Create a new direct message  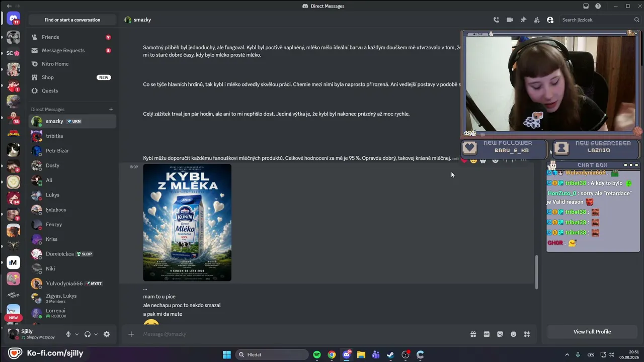coord(111,109)
